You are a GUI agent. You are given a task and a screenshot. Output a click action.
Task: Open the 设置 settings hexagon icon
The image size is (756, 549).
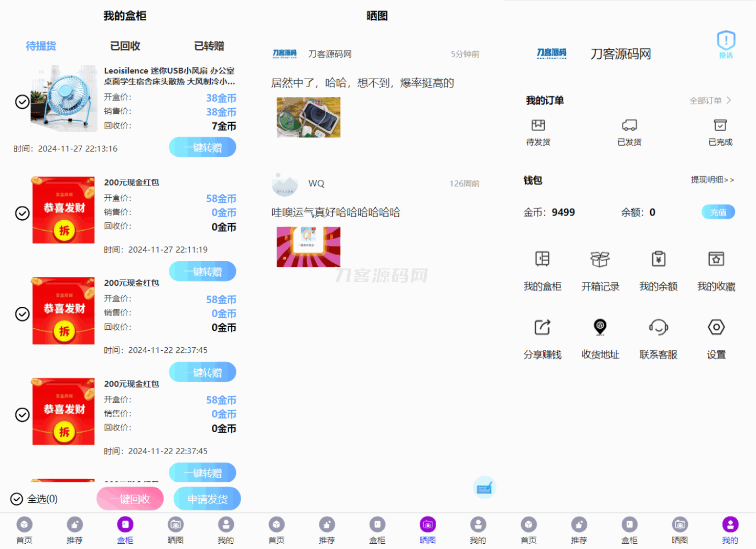point(716,328)
